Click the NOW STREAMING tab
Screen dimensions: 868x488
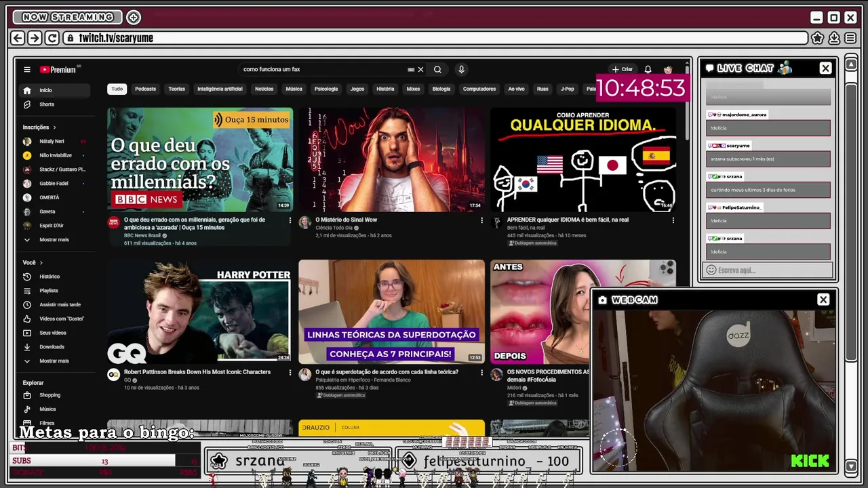(x=68, y=17)
